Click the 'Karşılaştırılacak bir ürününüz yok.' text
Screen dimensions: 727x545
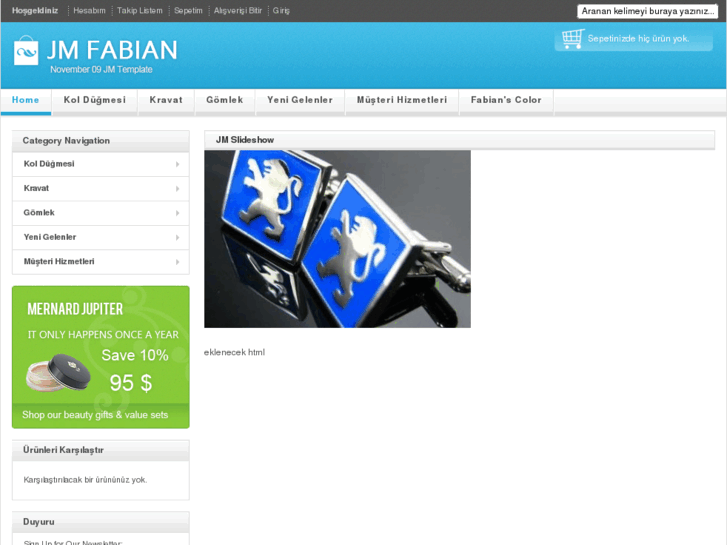tap(85, 480)
